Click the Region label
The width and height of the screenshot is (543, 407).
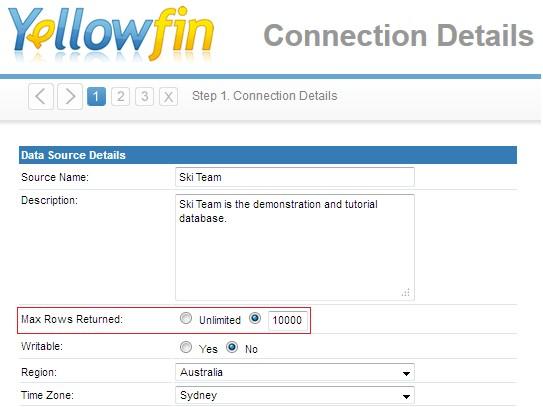39,372
